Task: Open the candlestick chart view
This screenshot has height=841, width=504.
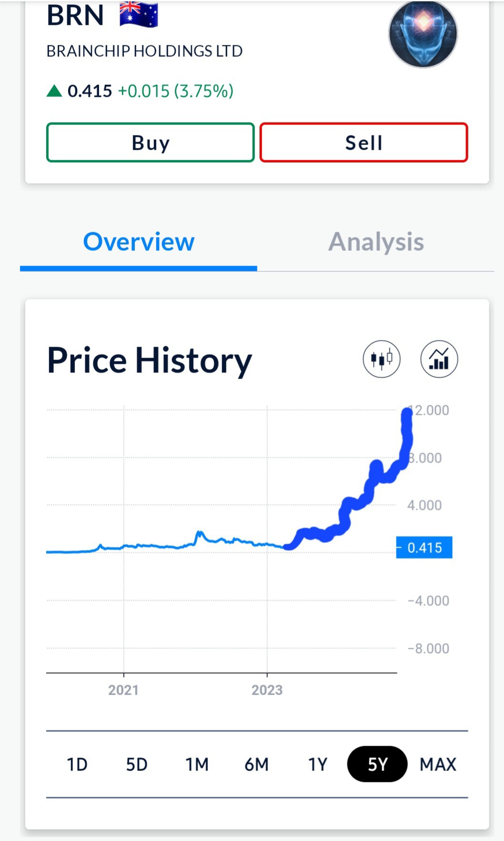Action: click(381, 359)
